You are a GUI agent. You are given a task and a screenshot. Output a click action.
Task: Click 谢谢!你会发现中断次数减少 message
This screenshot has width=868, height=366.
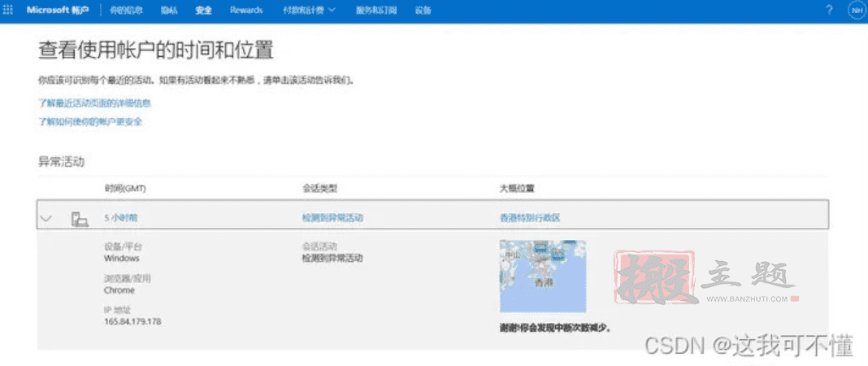pos(555,328)
